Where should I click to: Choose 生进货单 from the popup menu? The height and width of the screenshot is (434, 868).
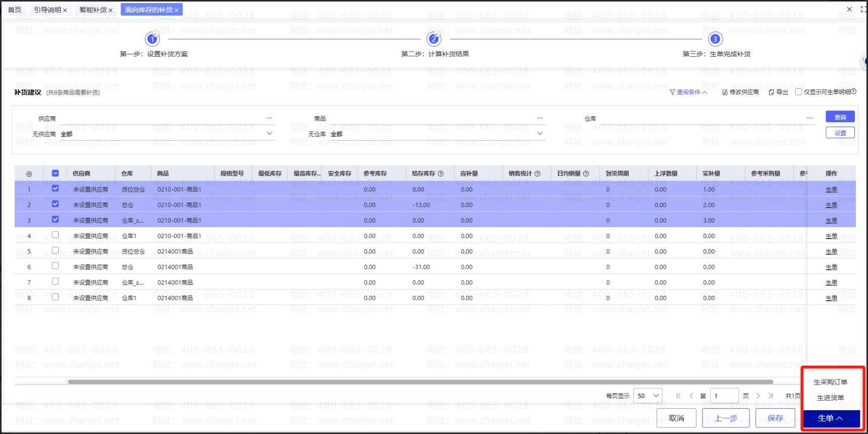coord(831,398)
